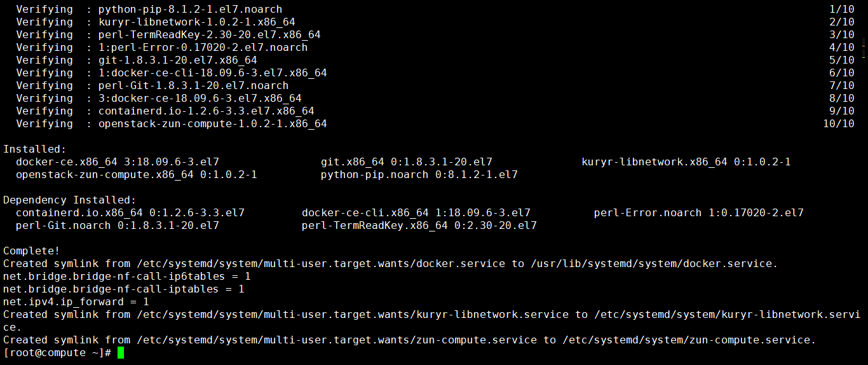Click the 1/10 progress counter
868x365 pixels.
pos(842,10)
